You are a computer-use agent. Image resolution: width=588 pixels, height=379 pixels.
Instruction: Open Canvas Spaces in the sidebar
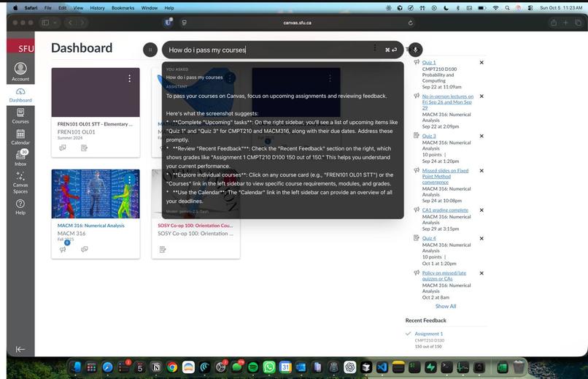[x=20, y=183]
